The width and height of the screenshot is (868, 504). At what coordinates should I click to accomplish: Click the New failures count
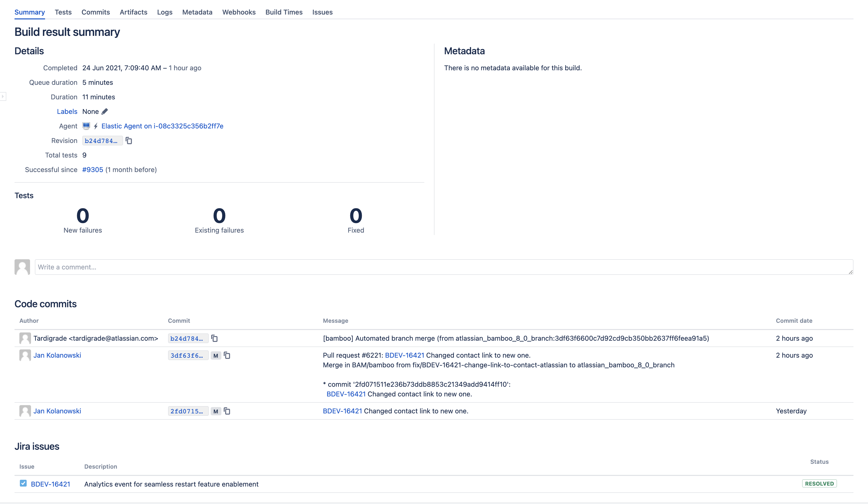(83, 215)
